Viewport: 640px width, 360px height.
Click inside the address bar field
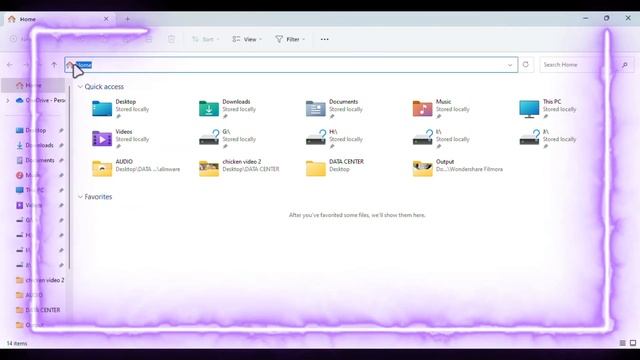coord(291,65)
